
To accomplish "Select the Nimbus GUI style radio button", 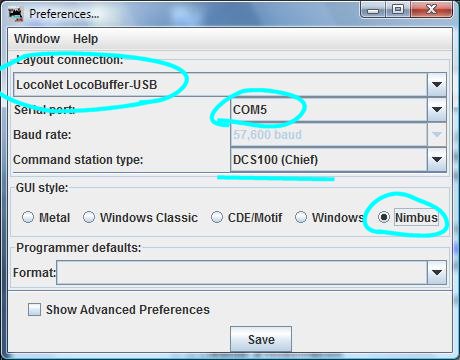I will click(x=384, y=217).
